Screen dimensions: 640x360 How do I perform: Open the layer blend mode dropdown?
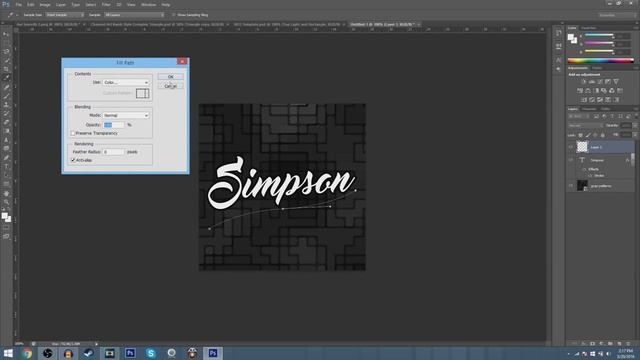[x=585, y=126]
